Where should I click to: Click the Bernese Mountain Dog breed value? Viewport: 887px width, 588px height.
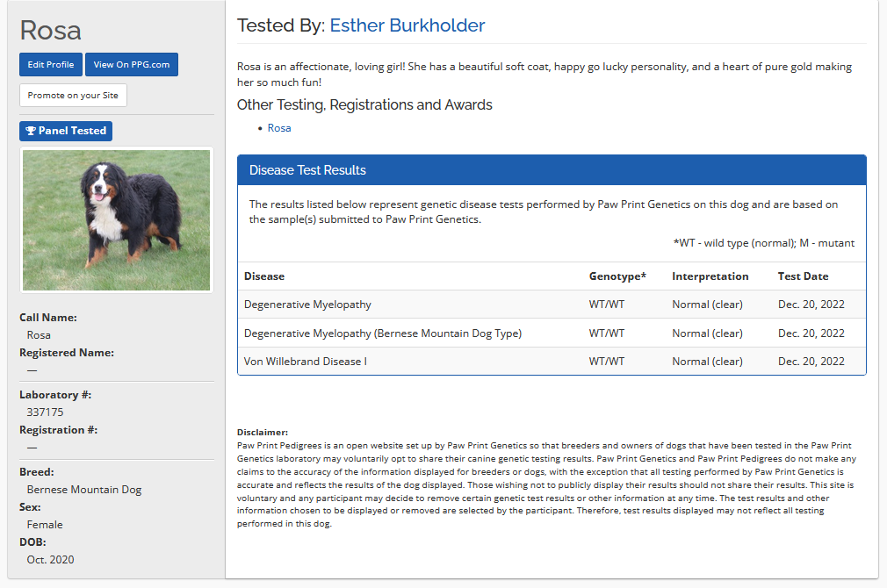click(x=84, y=490)
